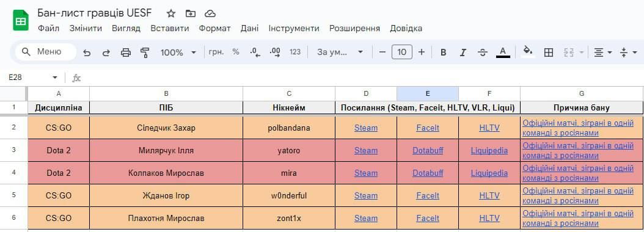Open ban reason link for zont1x

coord(578,219)
